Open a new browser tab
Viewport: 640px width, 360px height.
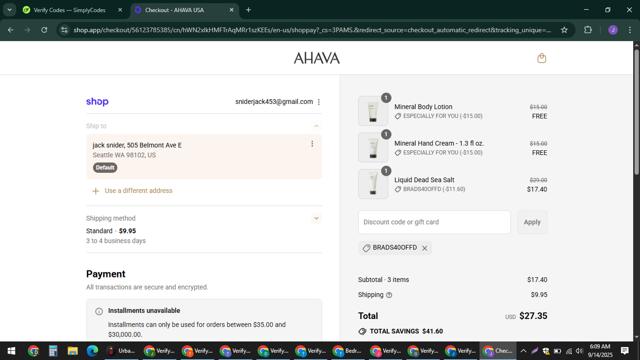(248, 10)
